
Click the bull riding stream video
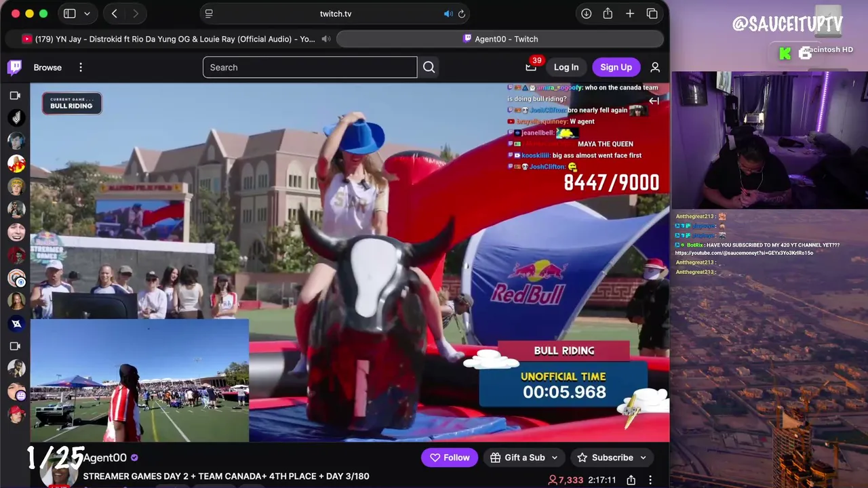350,262
